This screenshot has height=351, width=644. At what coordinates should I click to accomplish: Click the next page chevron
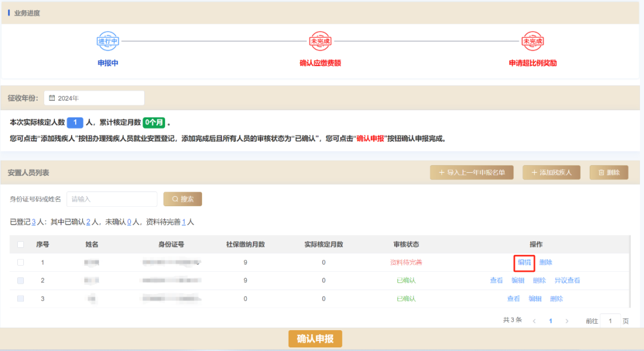(x=566, y=321)
